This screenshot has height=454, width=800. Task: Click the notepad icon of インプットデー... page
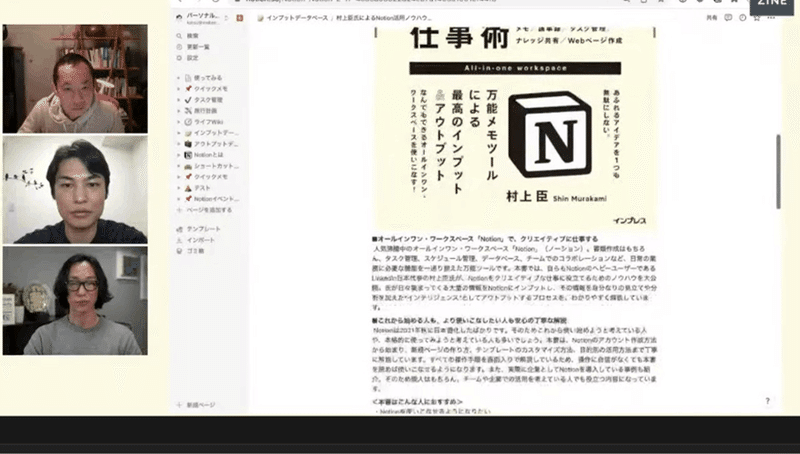click(188, 133)
